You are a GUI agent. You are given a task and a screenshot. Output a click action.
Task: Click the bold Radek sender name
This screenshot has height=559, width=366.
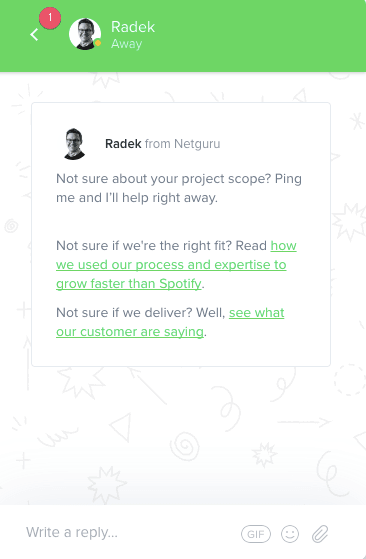(x=123, y=144)
